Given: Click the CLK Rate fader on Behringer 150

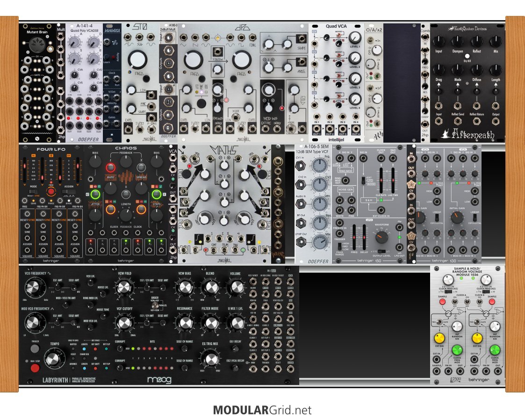Looking at the screenshot, I should pyautogui.click(x=381, y=181).
